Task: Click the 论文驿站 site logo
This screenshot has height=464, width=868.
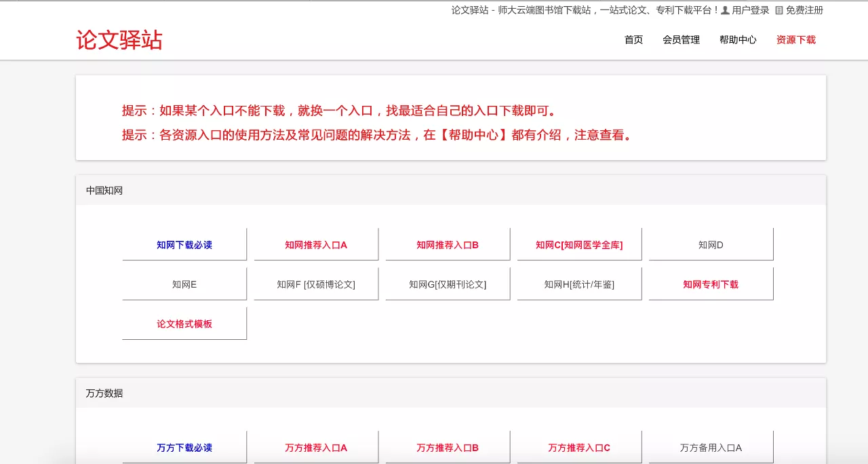Action: point(119,40)
